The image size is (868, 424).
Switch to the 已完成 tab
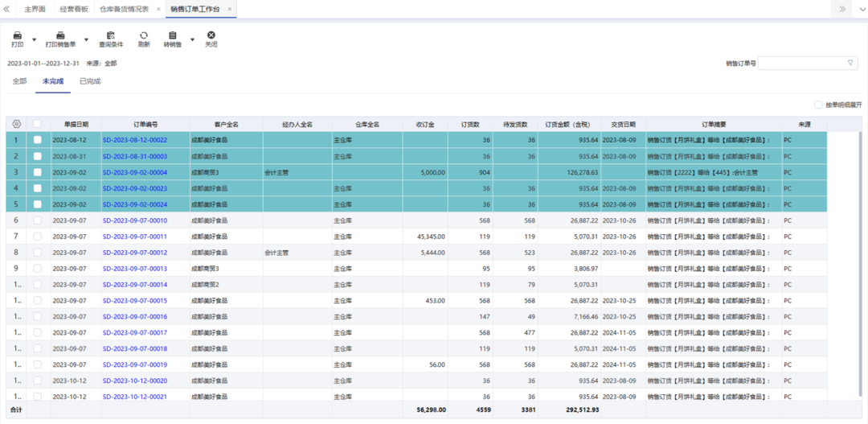click(90, 81)
